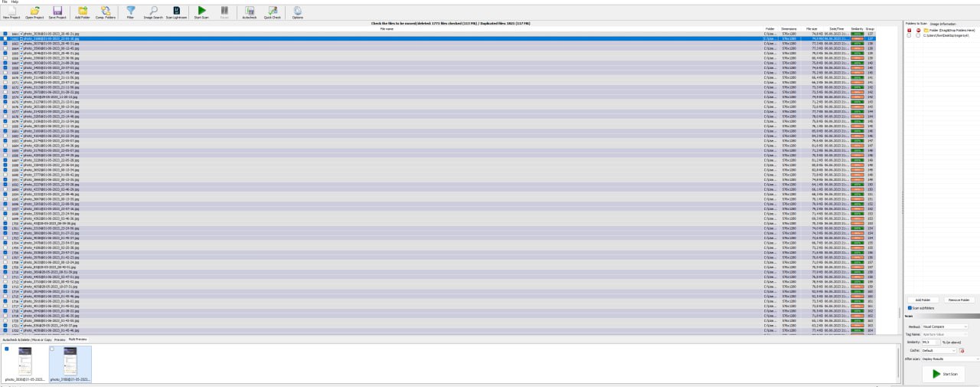Open the Filter funnel tool
Viewport: 980px width, 387px height.
130,11
